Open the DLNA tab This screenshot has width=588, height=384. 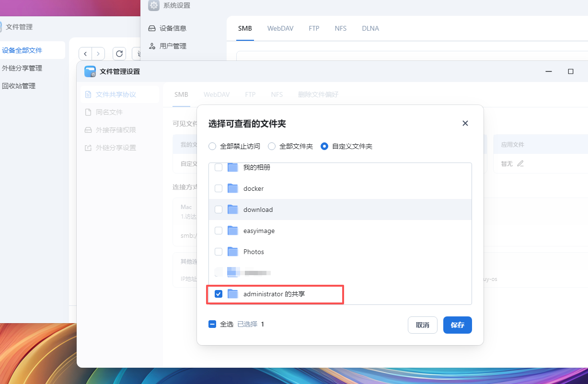(x=370, y=28)
